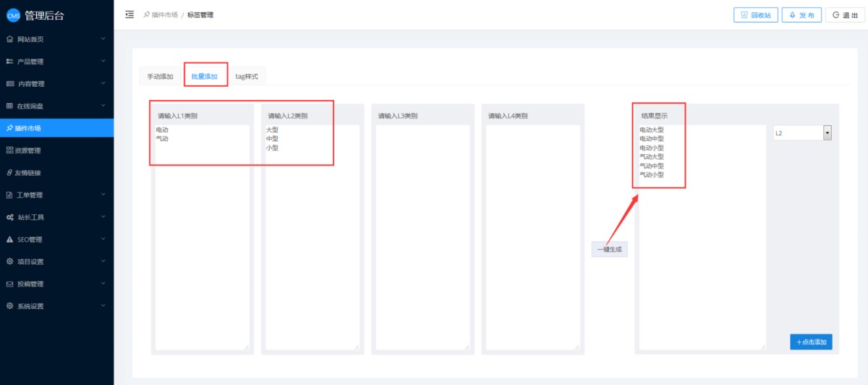The width and height of the screenshot is (868, 385).
Task: Switch to the 批量添加 tab
Action: 205,76
